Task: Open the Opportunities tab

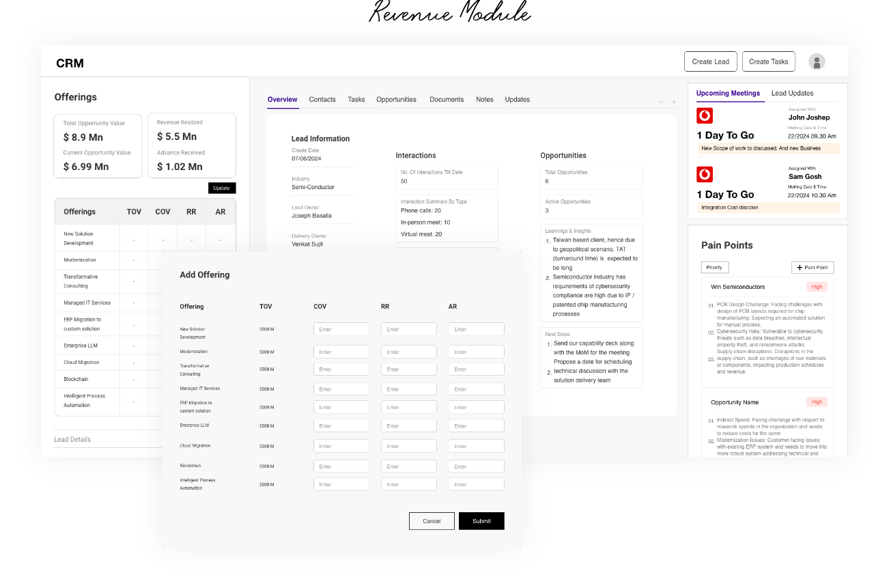Action: pos(396,100)
